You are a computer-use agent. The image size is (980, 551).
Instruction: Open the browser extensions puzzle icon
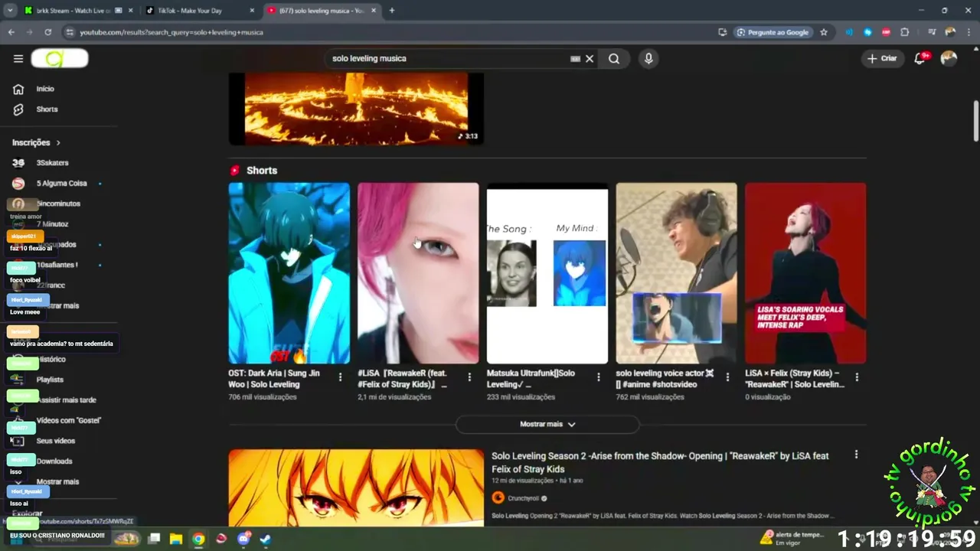(x=905, y=32)
